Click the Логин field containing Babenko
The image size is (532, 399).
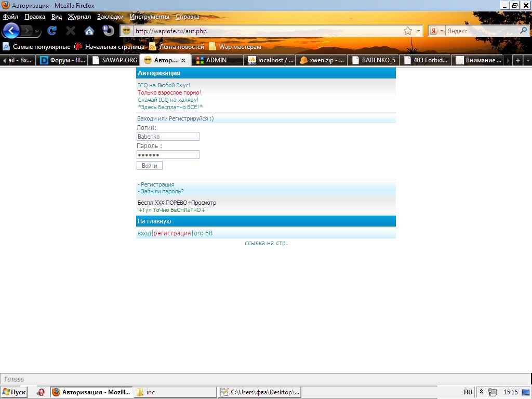[168, 137]
